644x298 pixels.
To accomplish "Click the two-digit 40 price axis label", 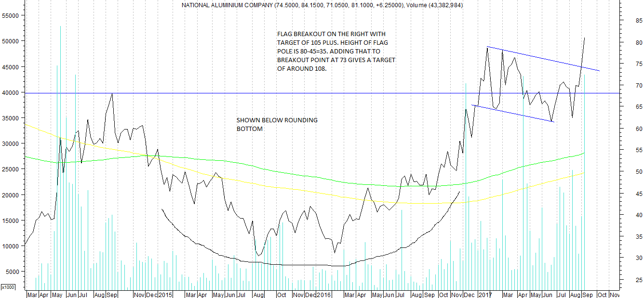I will 638,215.
